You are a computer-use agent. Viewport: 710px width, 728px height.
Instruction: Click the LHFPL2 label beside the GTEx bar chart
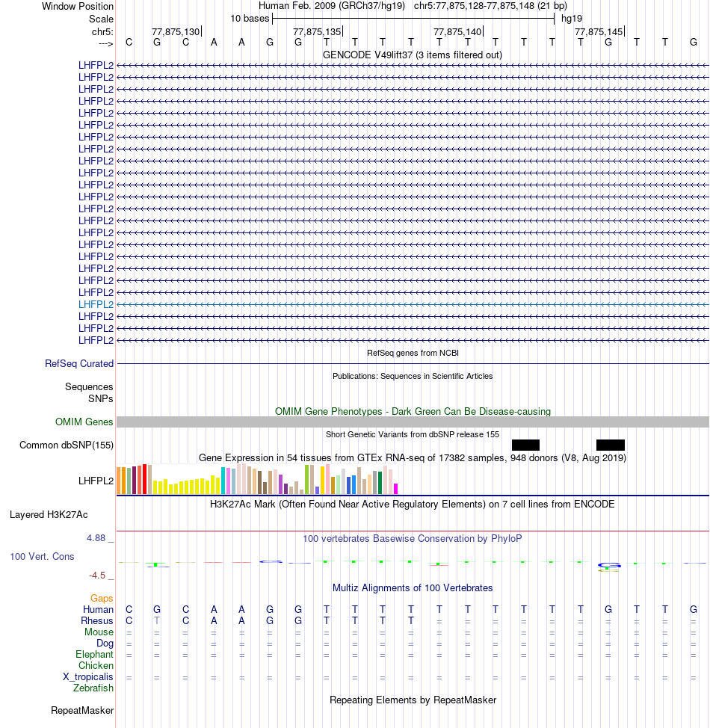(x=96, y=481)
